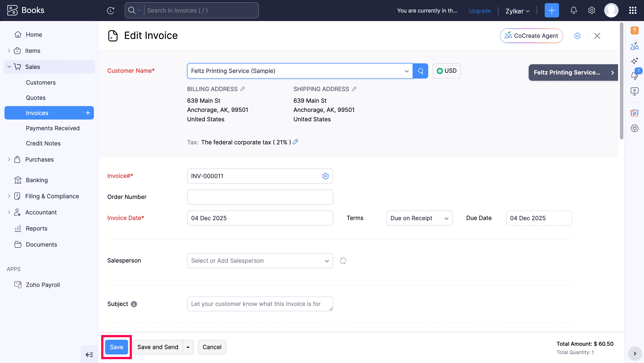Edit the federal corporate tax pencil
This screenshot has width=644, height=363.
tap(295, 142)
